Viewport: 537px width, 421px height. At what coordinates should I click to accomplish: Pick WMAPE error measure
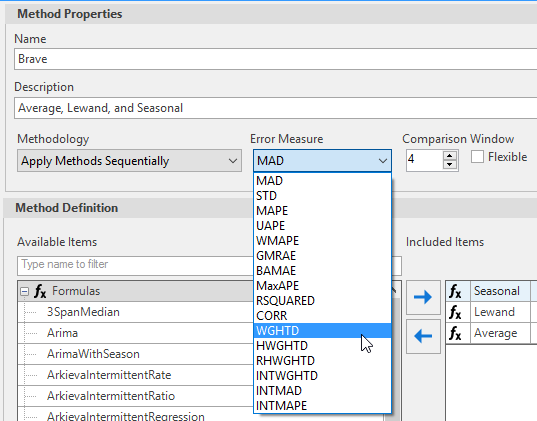pos(322,241)
